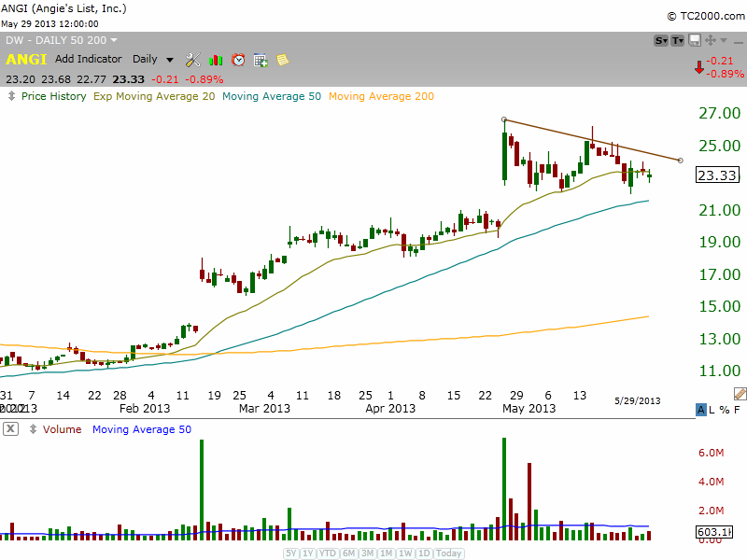Click the 6.0M volume axis label
The width and height of the screenshot is (747, 560).
[x=712, y=453]
